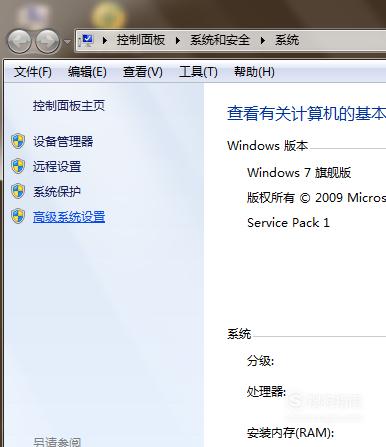Click shield icon next to 设备管理器

tap(18, 141)
